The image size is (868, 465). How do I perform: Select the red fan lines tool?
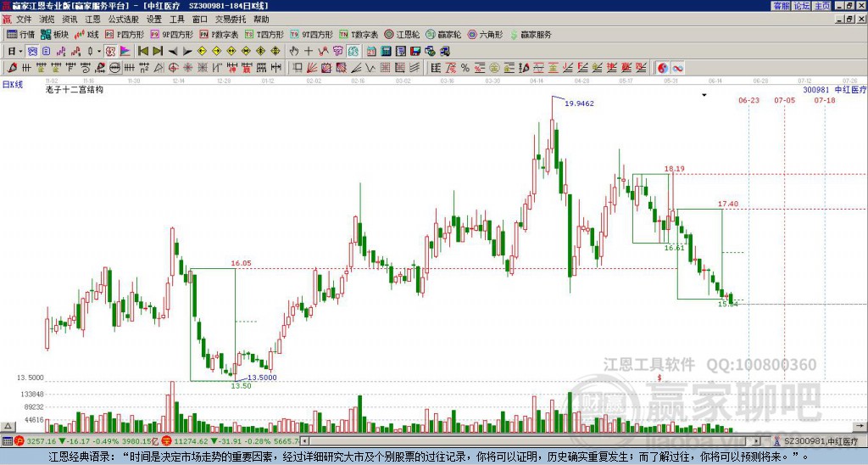pos(311,68)
